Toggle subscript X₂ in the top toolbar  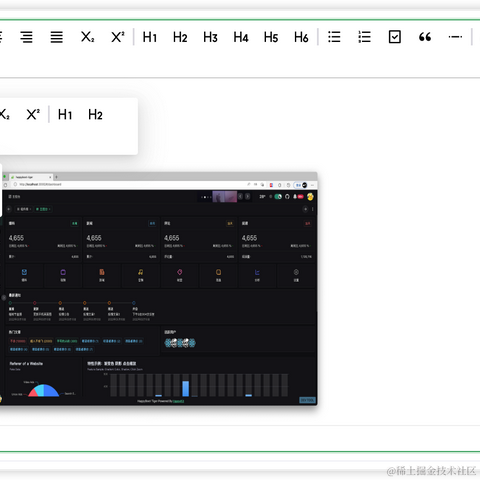(x=87, y=37)
